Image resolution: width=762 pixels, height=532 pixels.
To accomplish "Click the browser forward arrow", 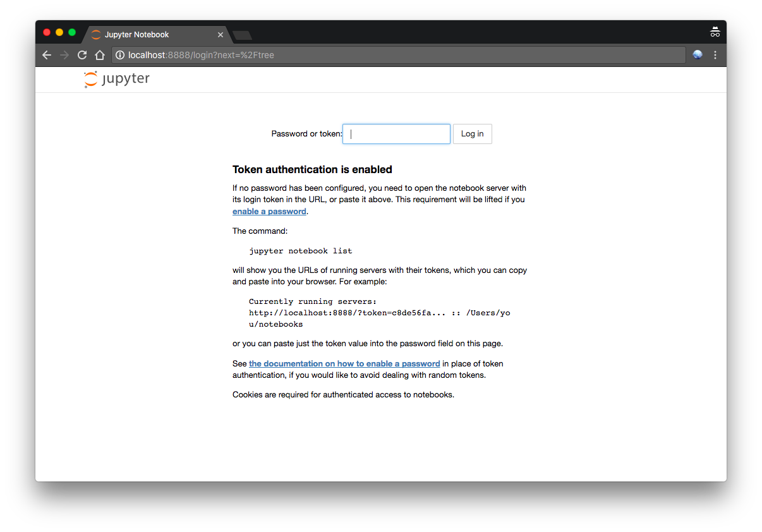I will tap(64, 55).
